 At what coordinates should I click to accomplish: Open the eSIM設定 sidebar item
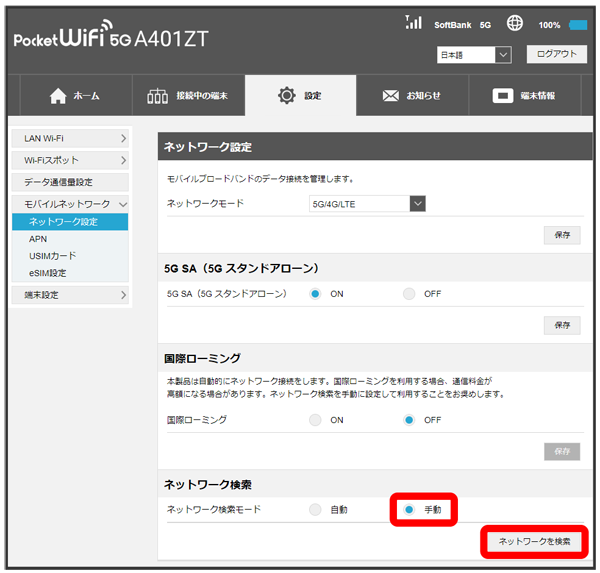pos(48,273)
